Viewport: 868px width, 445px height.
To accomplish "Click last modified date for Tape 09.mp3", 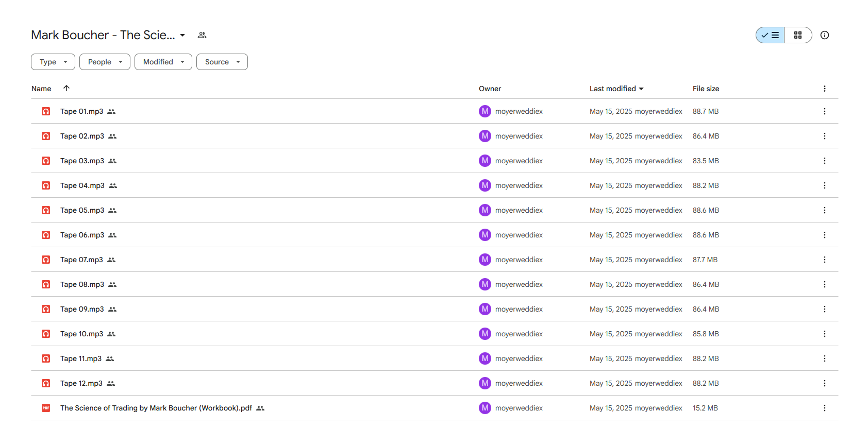I will tap(611, 309).
